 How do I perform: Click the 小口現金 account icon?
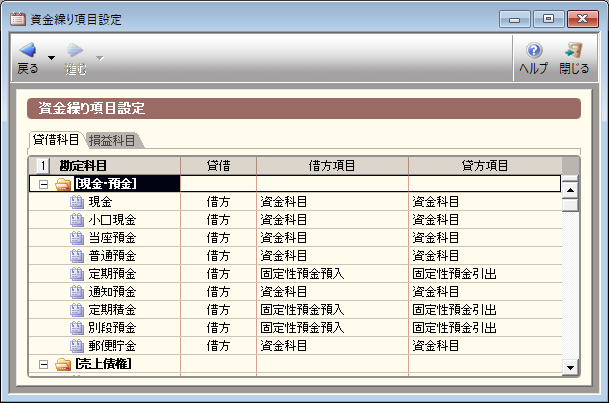pos(77,220)
